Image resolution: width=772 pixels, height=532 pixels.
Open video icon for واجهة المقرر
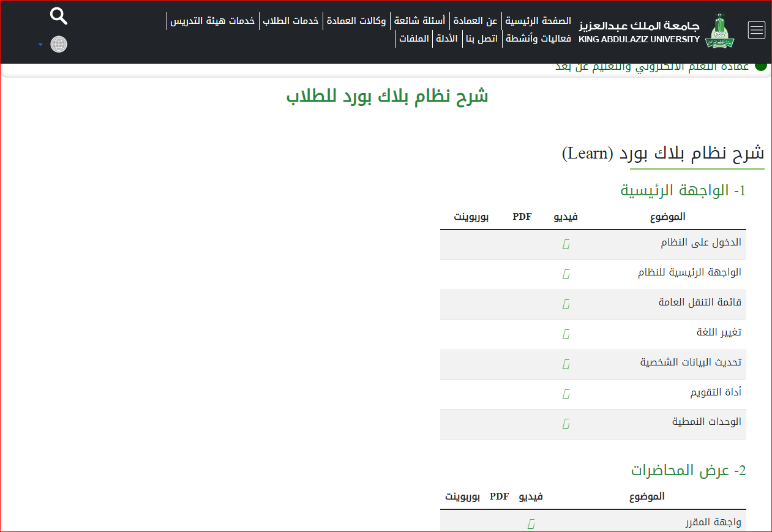531,523
